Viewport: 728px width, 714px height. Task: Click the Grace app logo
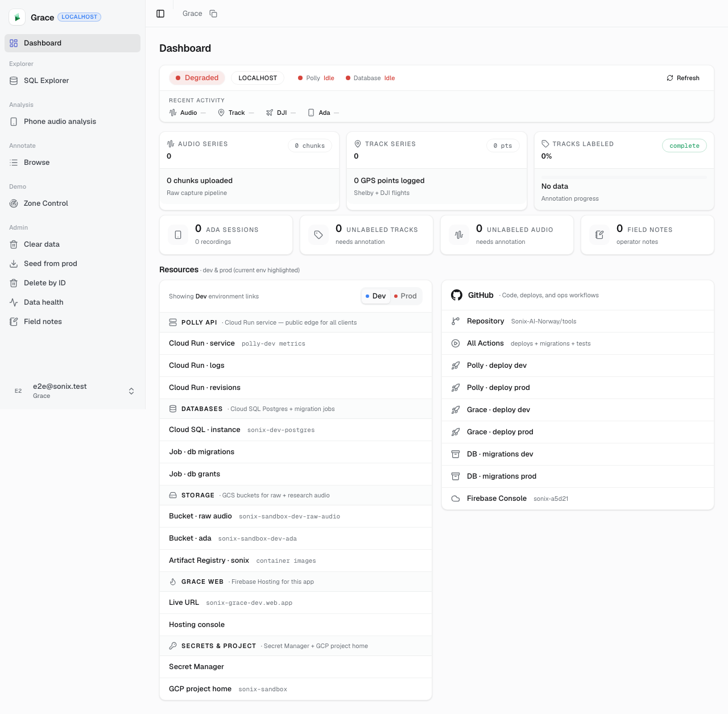pyautogui.click(x=17, y=17)
